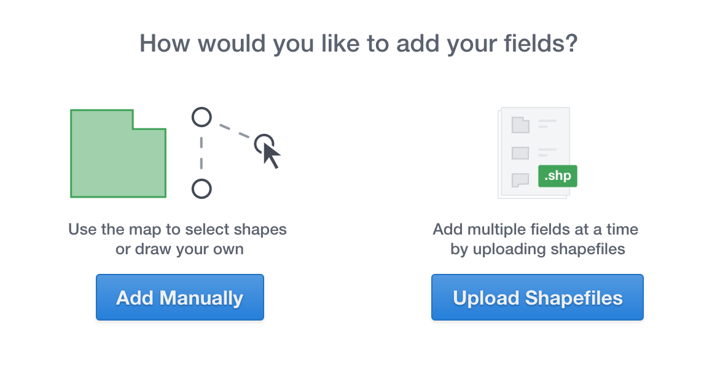Click the notched corner of green field shape

click(x=149, y=119)
